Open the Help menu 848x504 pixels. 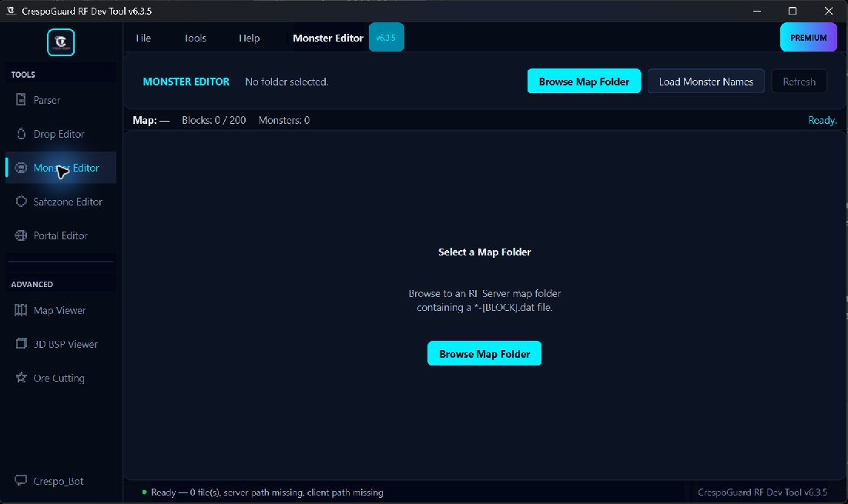[x=250, y=38]
